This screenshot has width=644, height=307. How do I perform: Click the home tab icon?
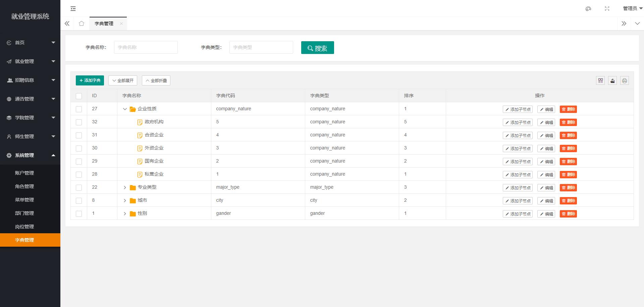pyautogui.click(x=82, y=23)
